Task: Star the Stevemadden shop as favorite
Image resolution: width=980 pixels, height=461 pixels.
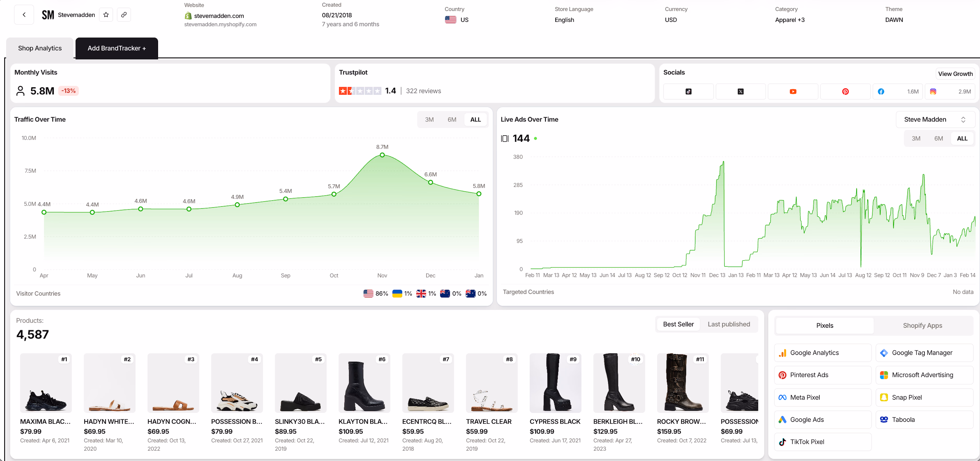Action: coord(106,14)
